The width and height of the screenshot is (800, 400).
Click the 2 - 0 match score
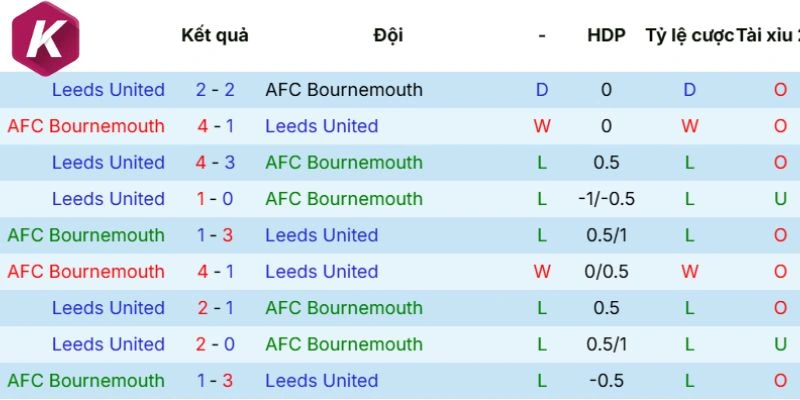tap(215, 345)
